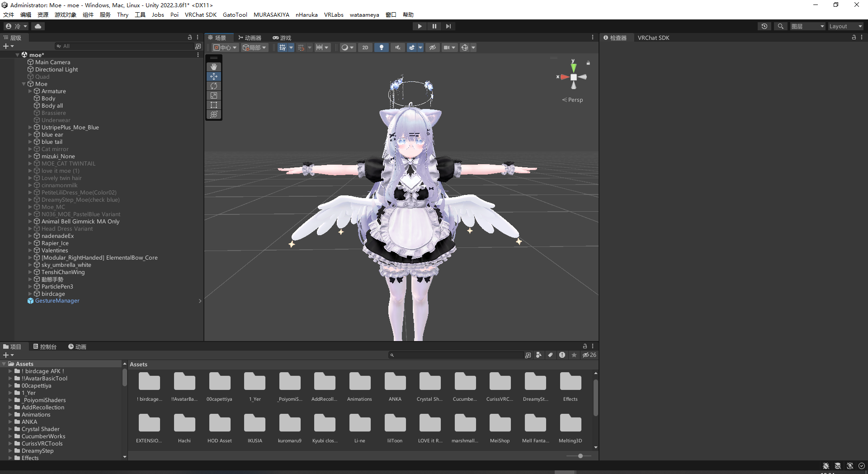Select the Scale tool
Screen dimensions: 868x474
pyautogui.click(x=214, y=95)
